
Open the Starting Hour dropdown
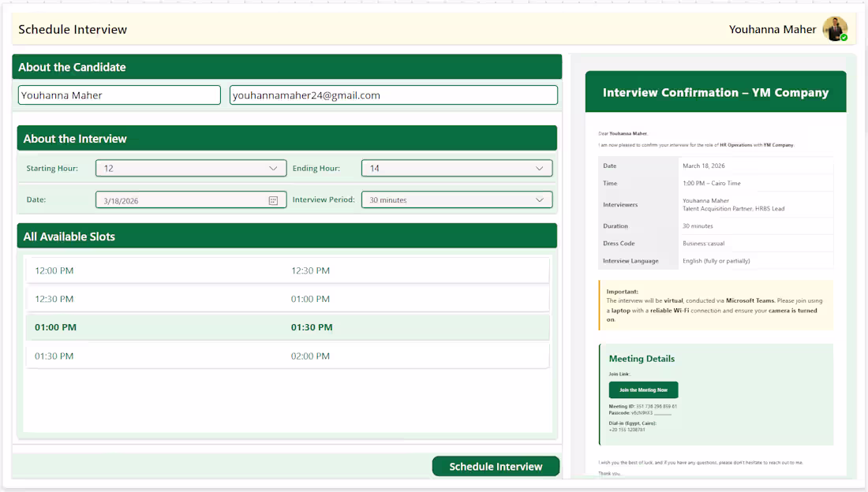[x=191, y=168]
